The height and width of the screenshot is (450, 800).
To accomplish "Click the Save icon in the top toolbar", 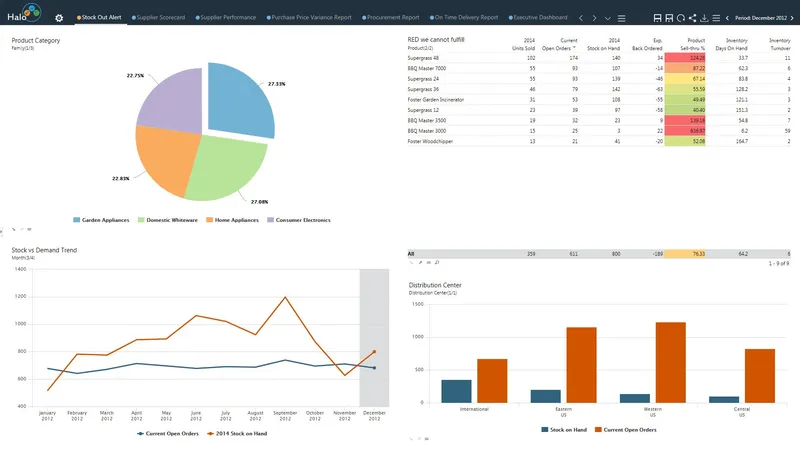I will [657, 18].
